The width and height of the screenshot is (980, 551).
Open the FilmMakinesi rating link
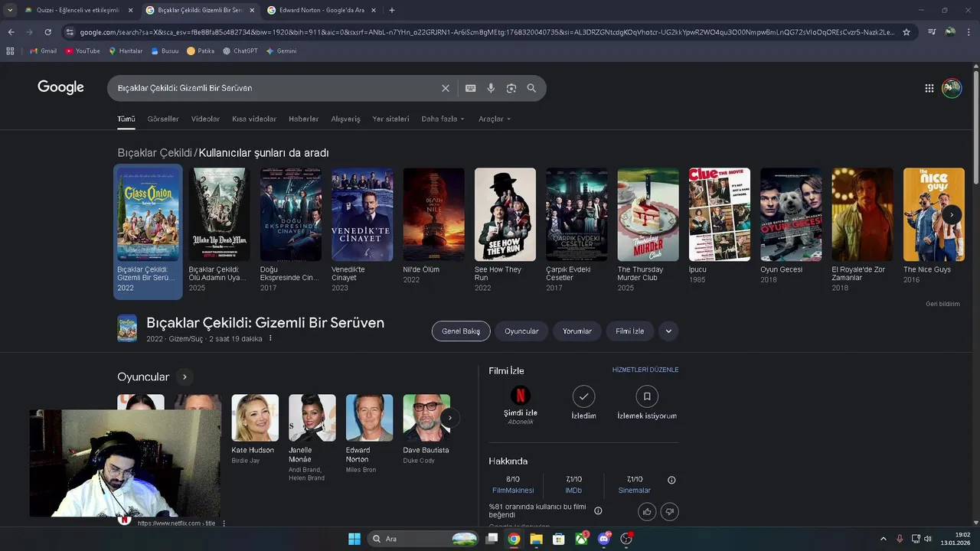[513, 491]
